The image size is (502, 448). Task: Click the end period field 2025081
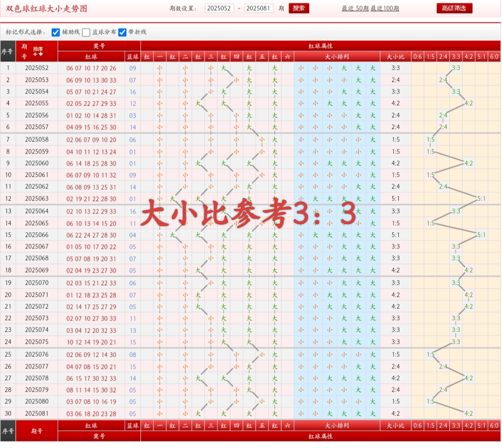tap(259, 8)
